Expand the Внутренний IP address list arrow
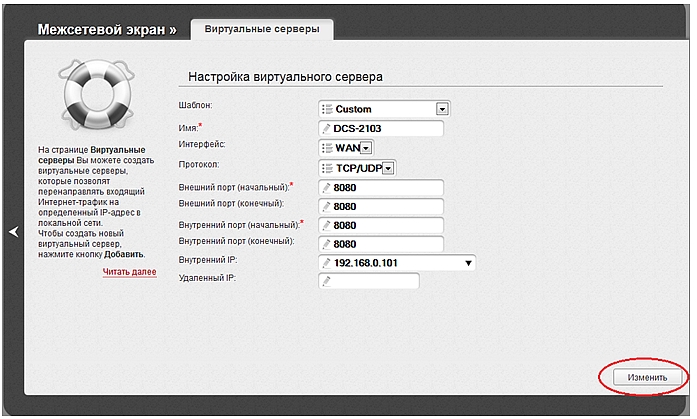 (467, 263)
